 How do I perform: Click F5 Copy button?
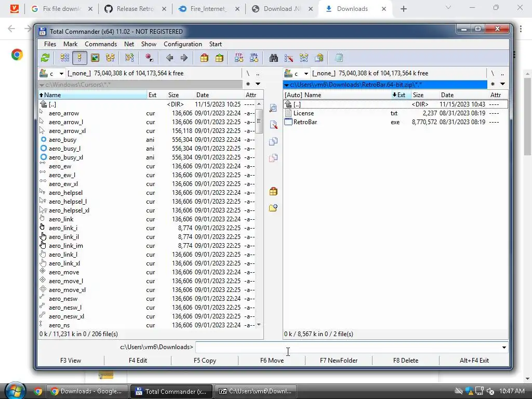tap(205, 361)
